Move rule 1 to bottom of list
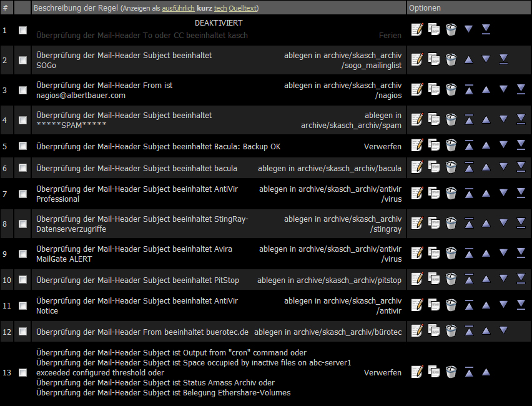The width and height of the screenshot is (532, 406). click(486, 29)
